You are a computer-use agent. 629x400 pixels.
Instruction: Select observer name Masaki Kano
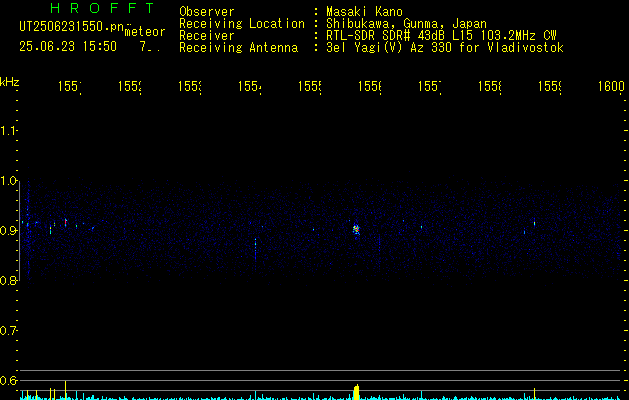pyautogui.click(x=364, y=12)
